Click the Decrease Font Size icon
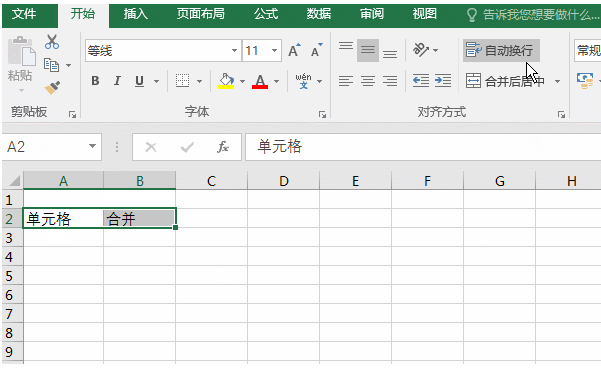Image resolution: width=601 pixels, height=384 pixels. click(317, 50)
